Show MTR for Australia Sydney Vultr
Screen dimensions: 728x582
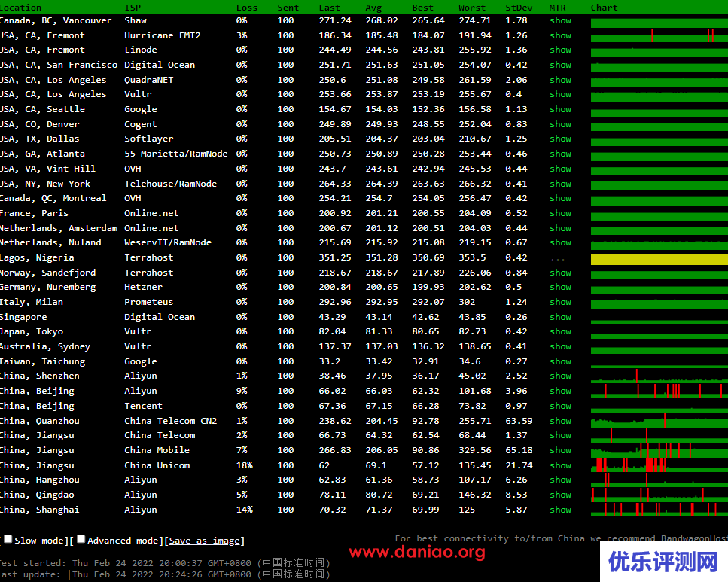click(560, 346)
